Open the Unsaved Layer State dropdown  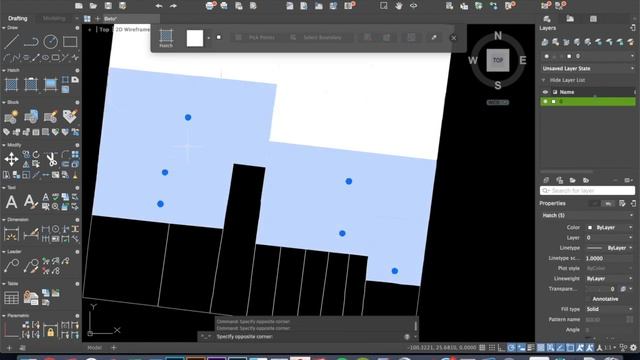[587, 69]
